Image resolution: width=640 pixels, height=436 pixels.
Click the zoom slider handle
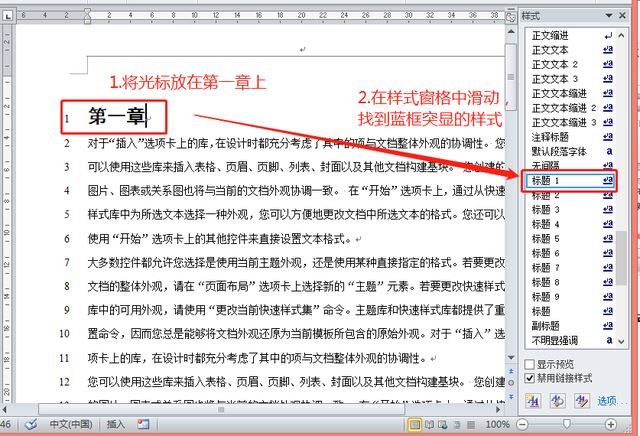(567, 425)
